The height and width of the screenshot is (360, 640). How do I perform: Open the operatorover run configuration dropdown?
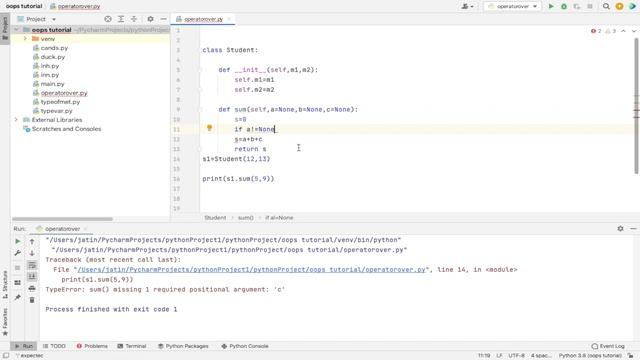tap(513, 6)
